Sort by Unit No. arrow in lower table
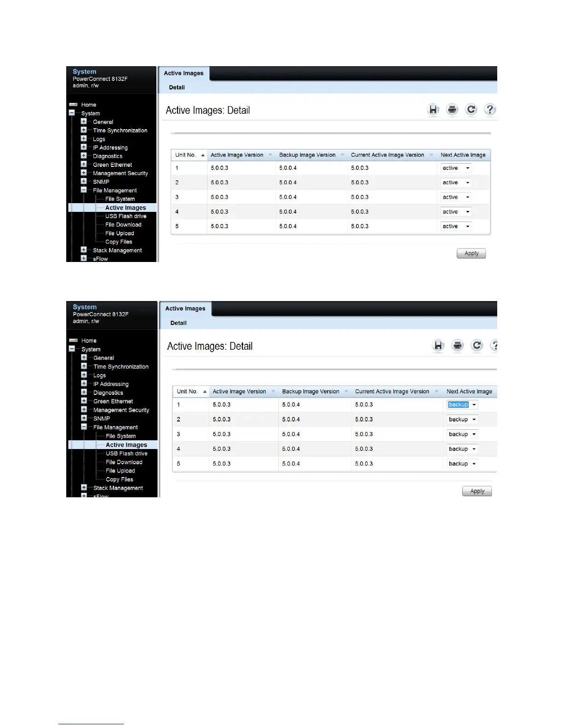The height and width of the screenshot is (728, 563). tap(205, 392)
